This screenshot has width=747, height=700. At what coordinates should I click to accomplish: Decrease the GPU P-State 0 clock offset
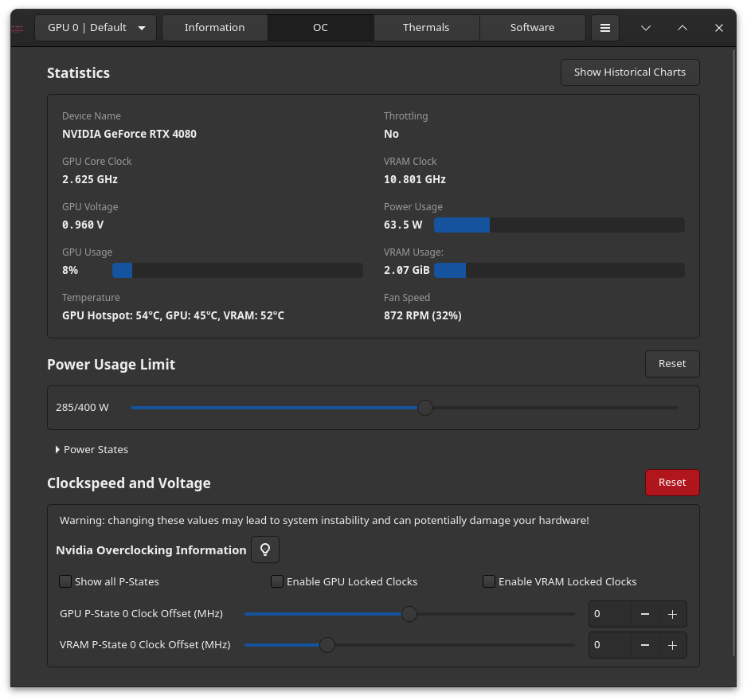click(x=645, y=613)
